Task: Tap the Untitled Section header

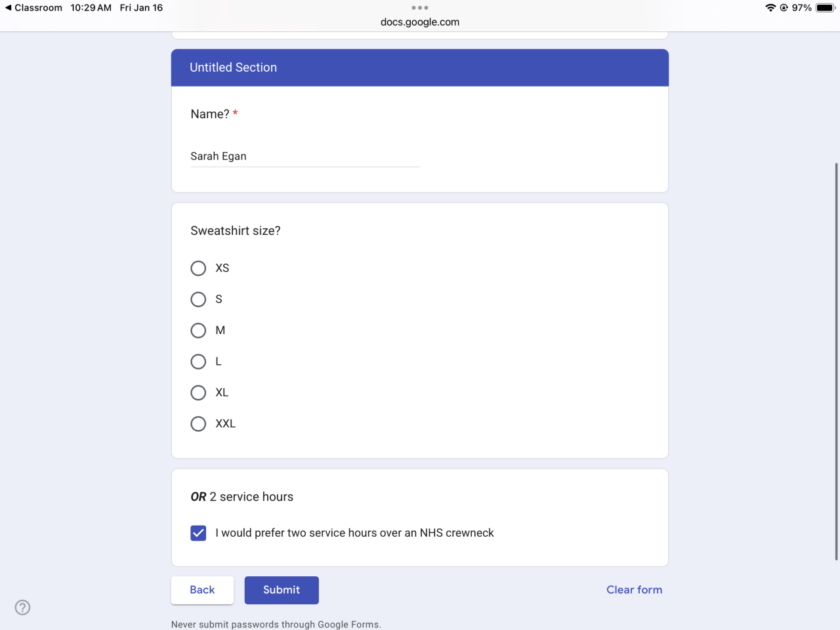Action: 420,68
